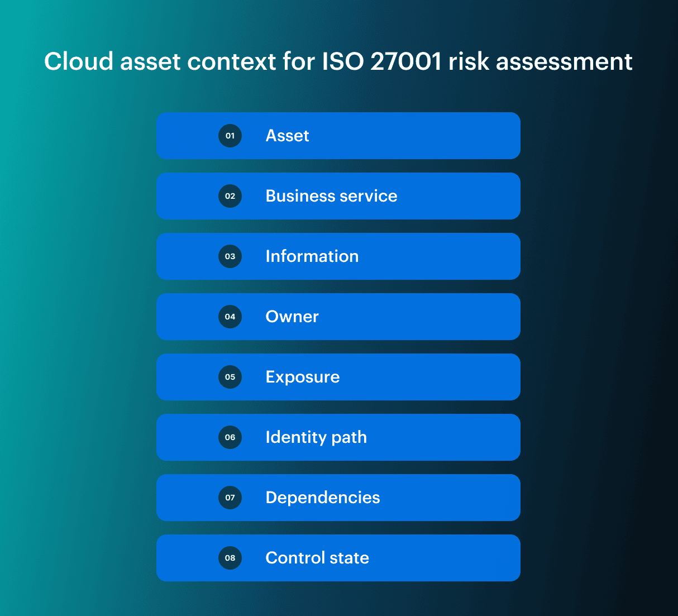Select the 'Identity path' label
Screen dimensions: 678x616
(316, 437)
